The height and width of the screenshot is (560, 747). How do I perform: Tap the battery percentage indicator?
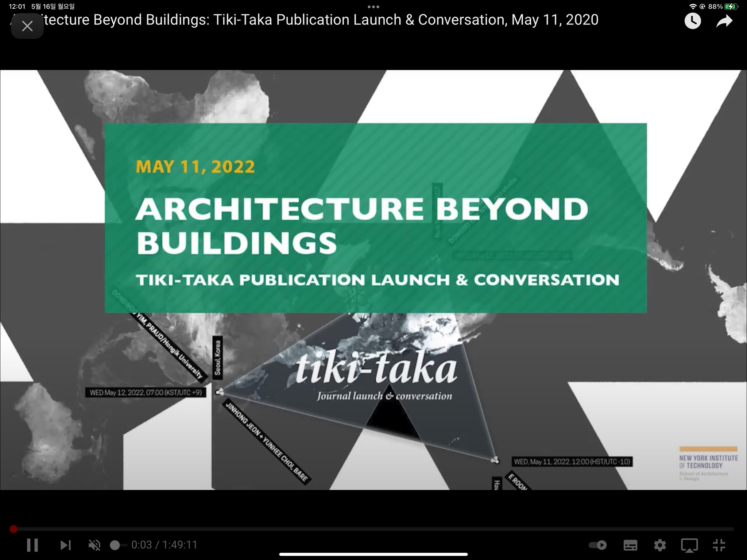(x=715, y=7)
